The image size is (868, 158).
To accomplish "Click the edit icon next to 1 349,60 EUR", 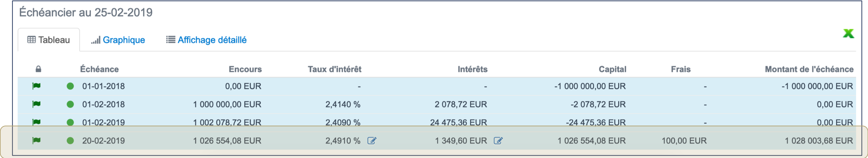I will tap(498, 141).
